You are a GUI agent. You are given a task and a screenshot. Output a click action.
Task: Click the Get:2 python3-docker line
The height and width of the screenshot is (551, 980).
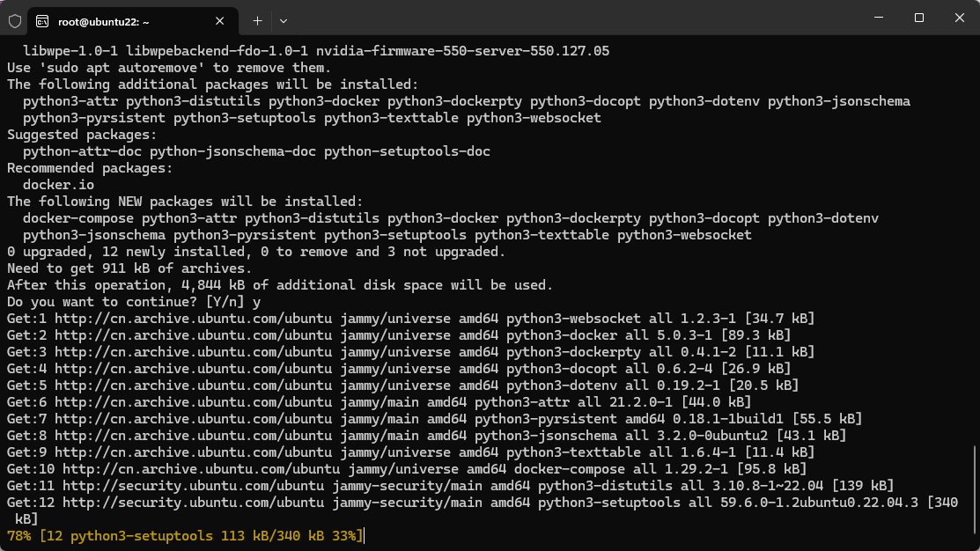pos(399,335)
